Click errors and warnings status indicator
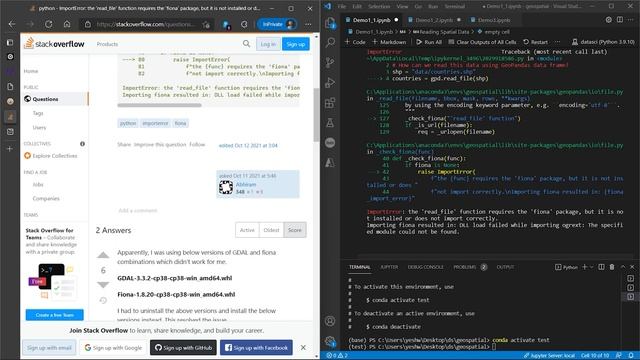The image size is (640, 360). click(337, 356)
